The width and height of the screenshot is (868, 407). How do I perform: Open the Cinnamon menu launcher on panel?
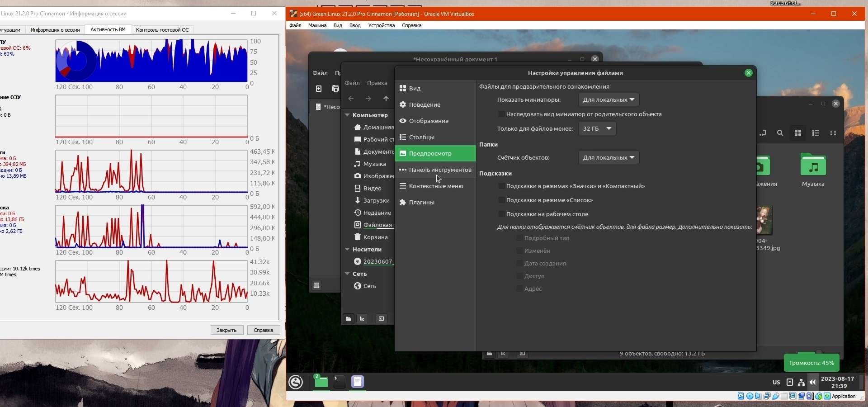coord(296,382)
